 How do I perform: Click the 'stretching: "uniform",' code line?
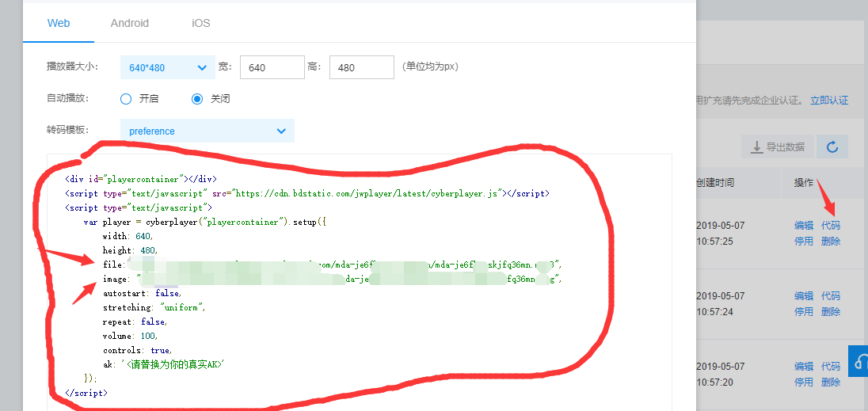[x=154, y=307]
